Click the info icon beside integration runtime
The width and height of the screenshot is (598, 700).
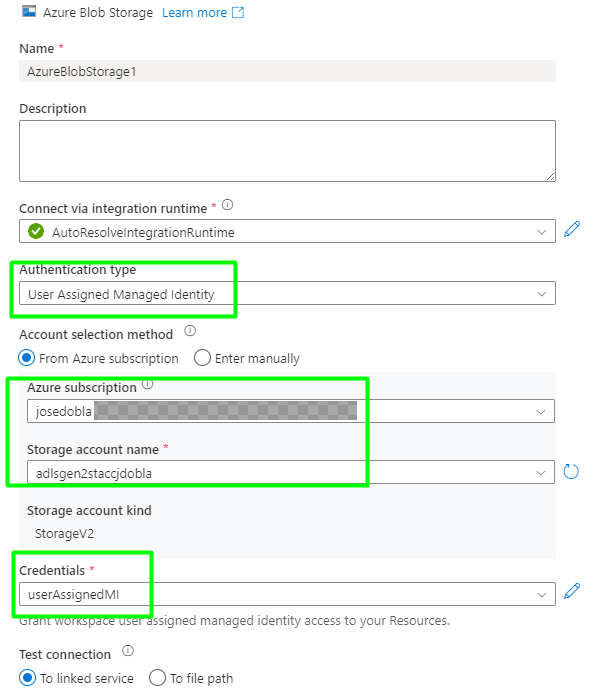[228, 205]
